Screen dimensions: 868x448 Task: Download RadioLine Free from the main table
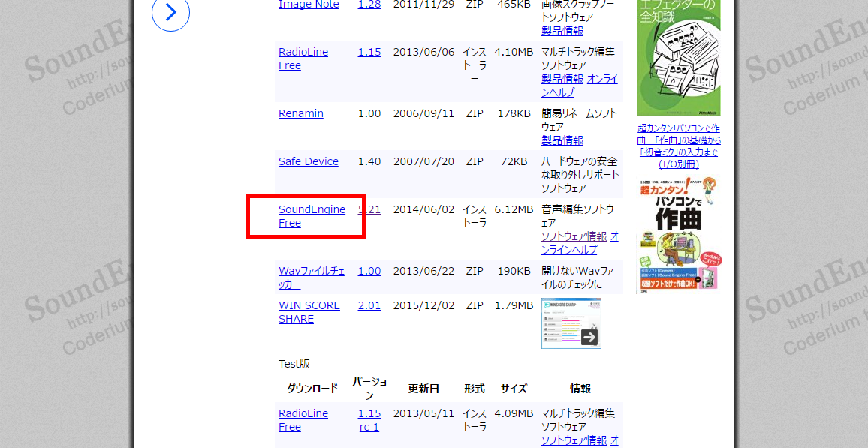point(303,59)
